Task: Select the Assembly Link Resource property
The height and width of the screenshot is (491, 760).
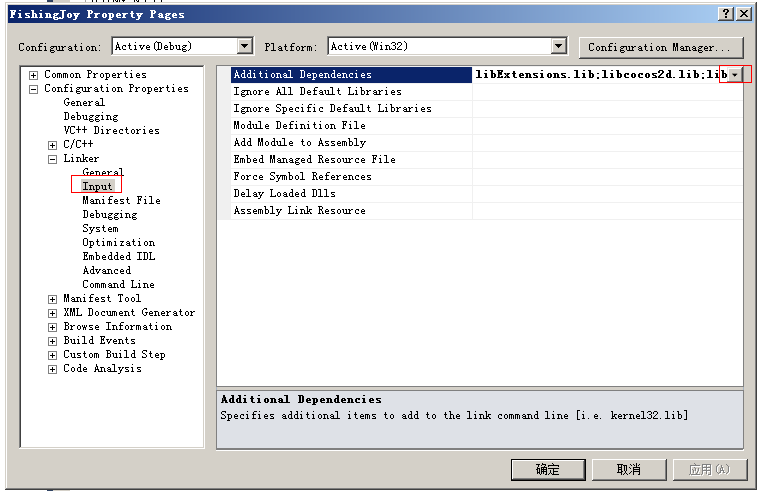Action: pos(351,210)
